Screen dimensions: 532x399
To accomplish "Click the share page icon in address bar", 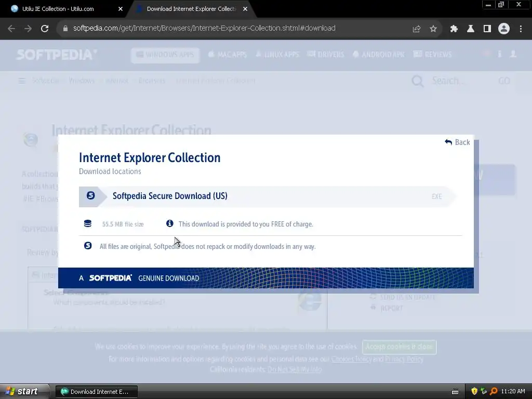I will pos(417,29).
